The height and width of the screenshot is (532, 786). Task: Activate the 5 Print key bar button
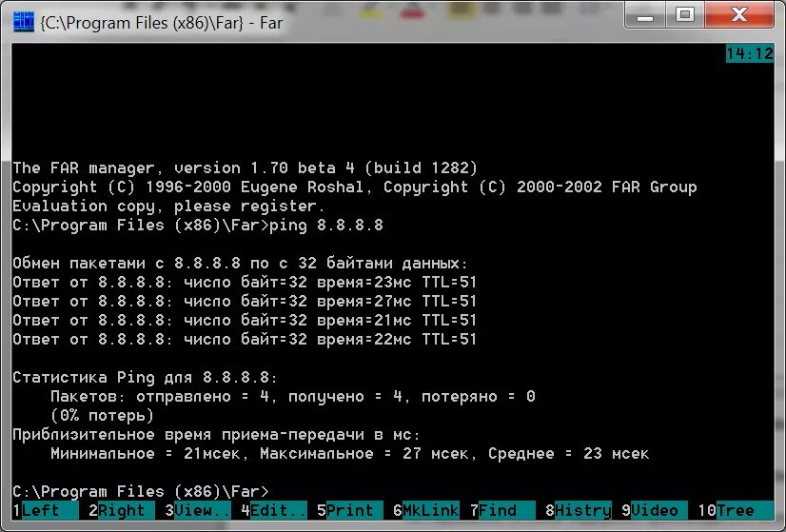coord(350,510)
